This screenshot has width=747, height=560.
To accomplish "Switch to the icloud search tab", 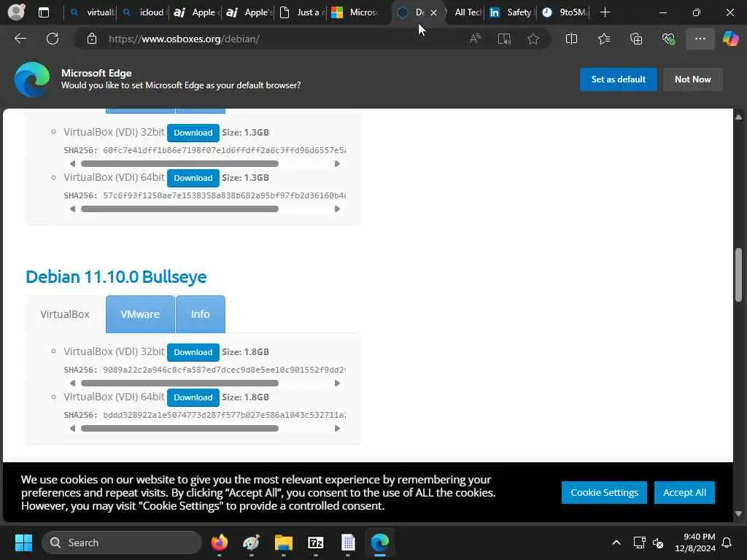I will (142, 12).
